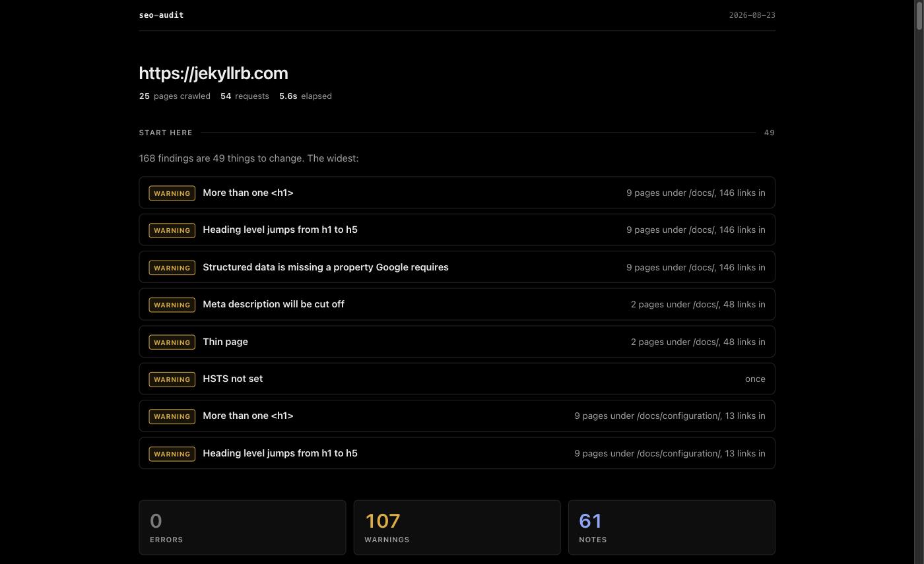
Task: Open the 'Structured data is missing a property' finding
Action: click(457, 267)
